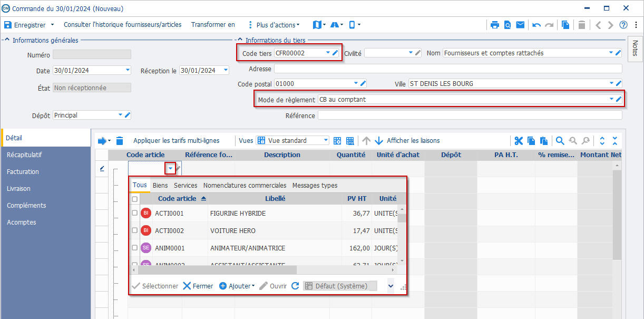
Task: Click Consulter l'historique fournisseurs/articles
Action: [123, 25]
